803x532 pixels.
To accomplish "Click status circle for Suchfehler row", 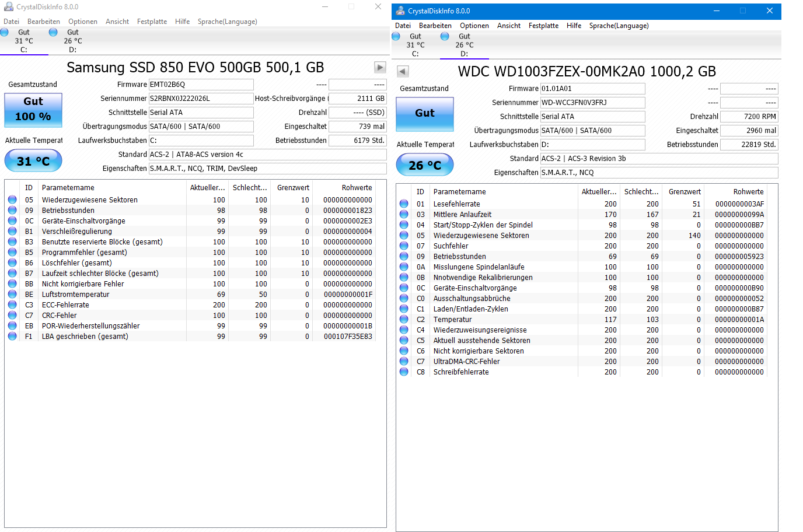I will point(404,246).
